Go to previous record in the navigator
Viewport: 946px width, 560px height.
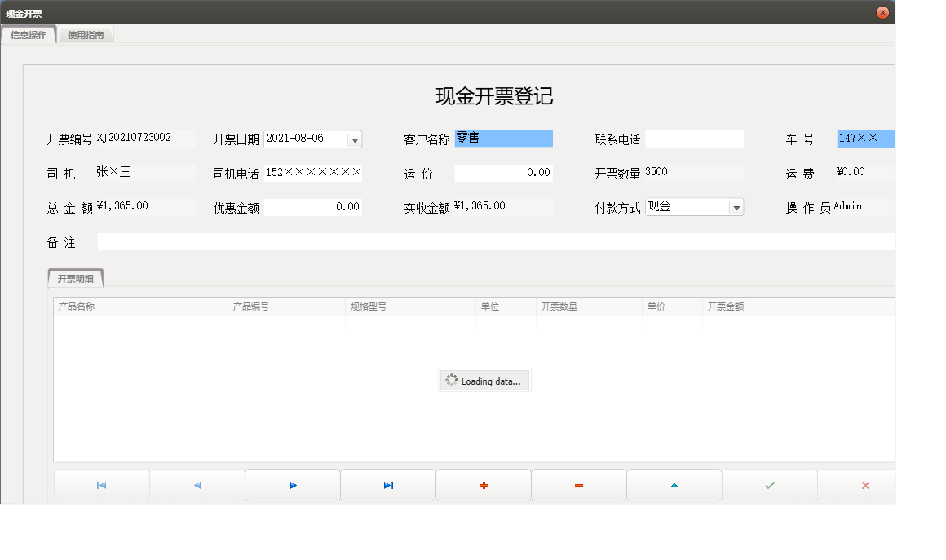(197, 484)
